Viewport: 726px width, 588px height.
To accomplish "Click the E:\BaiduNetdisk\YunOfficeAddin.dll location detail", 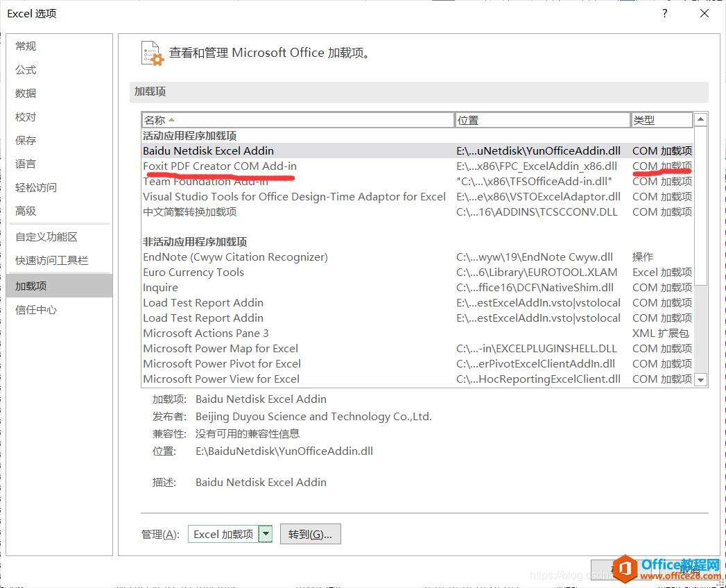I will point(284,451).
